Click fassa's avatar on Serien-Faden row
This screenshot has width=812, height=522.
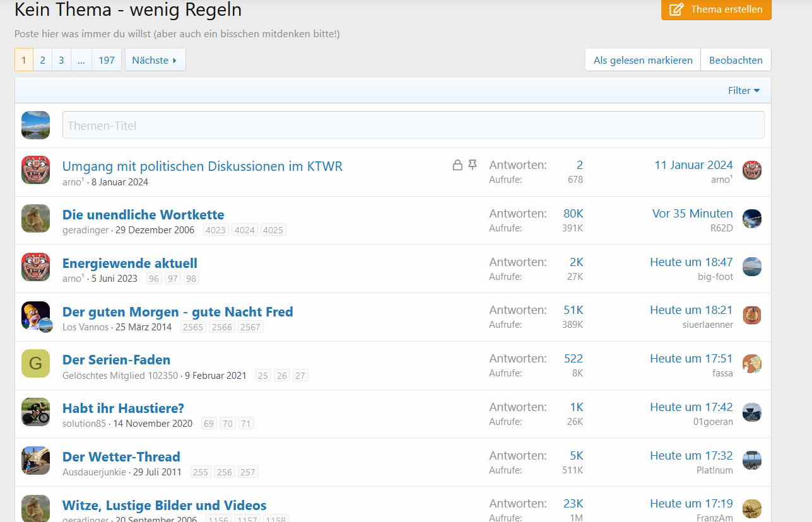pos(752,364)
